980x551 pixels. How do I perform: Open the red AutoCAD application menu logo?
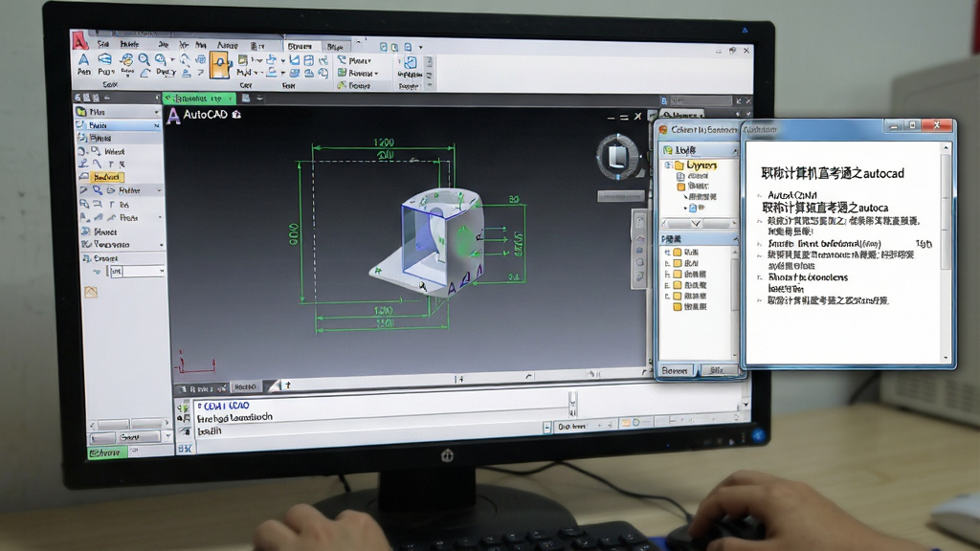coord(79,40)
